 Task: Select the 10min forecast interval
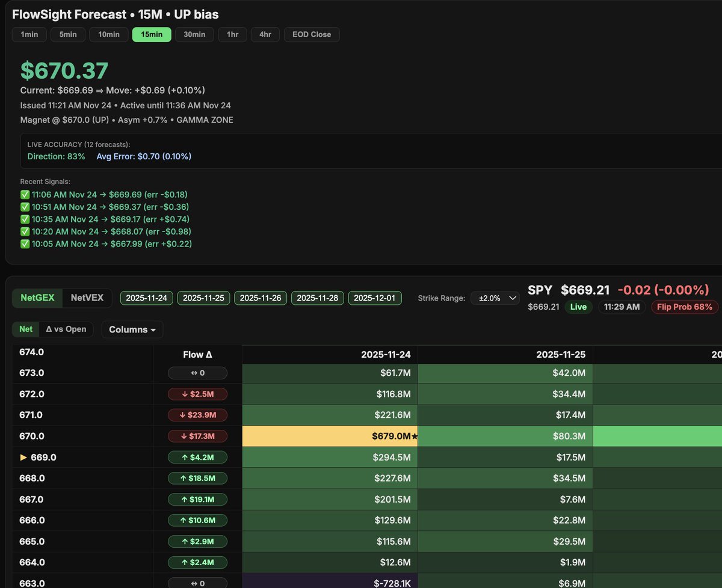109,34
